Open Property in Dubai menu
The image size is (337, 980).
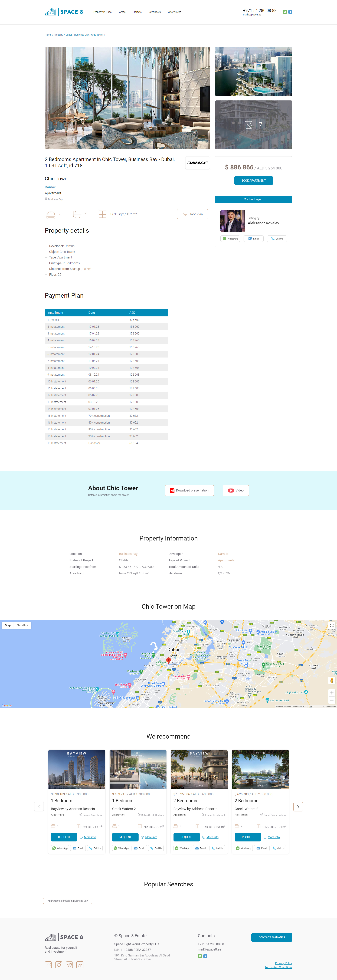(x=103, y=12)
